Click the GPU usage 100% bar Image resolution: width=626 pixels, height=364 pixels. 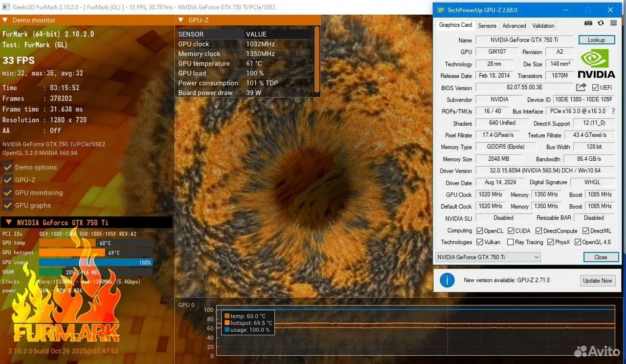(96, 262)
